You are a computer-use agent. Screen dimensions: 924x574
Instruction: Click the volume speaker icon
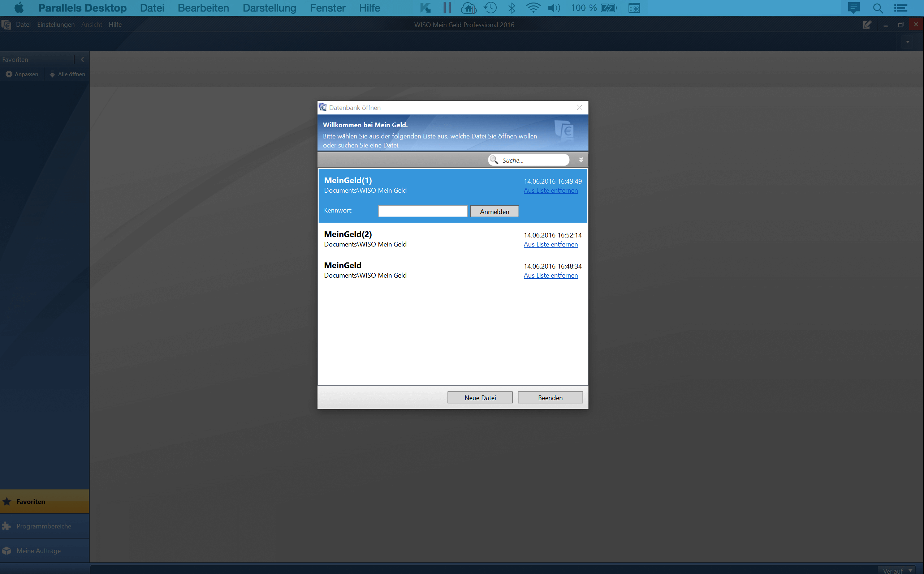[554, 8]
